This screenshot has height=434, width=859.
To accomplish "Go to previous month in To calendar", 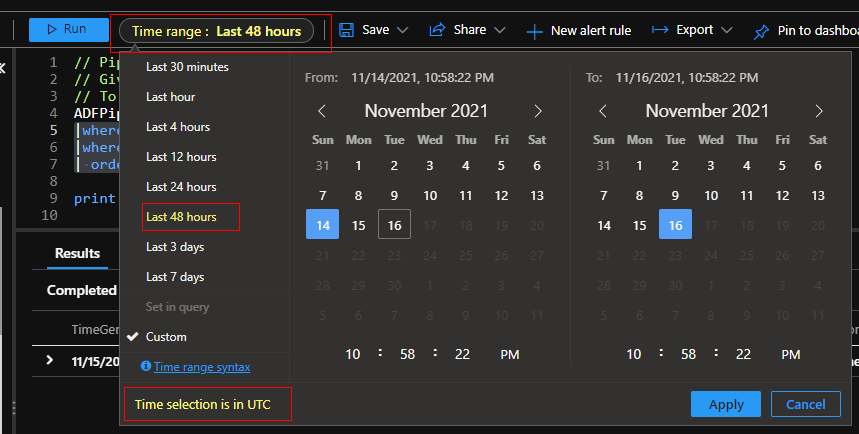I will pos(603,111).
